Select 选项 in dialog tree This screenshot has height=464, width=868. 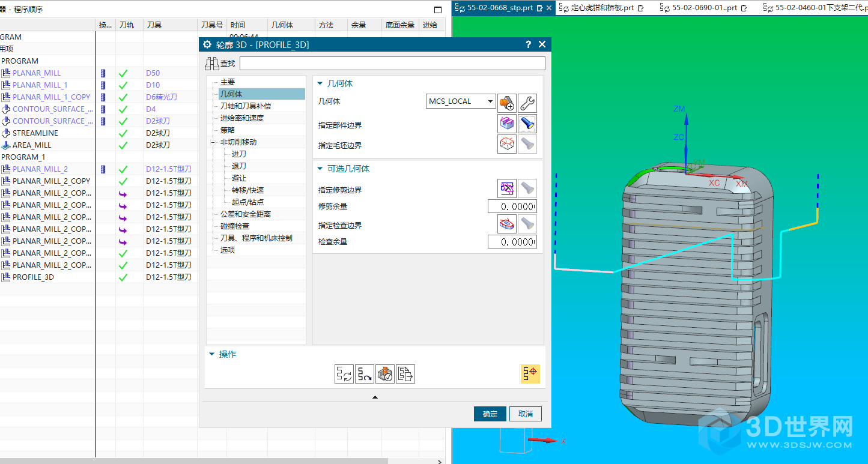[x=228, y=250]
